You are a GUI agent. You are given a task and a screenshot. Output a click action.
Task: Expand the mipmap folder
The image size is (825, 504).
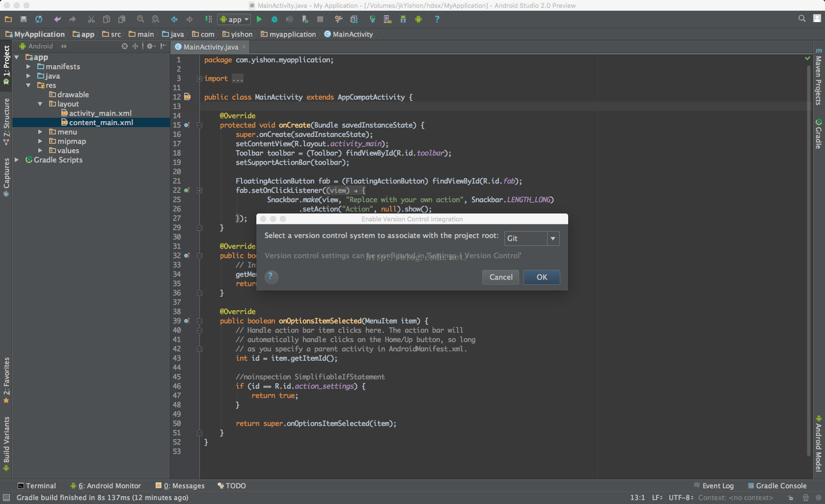40,141
